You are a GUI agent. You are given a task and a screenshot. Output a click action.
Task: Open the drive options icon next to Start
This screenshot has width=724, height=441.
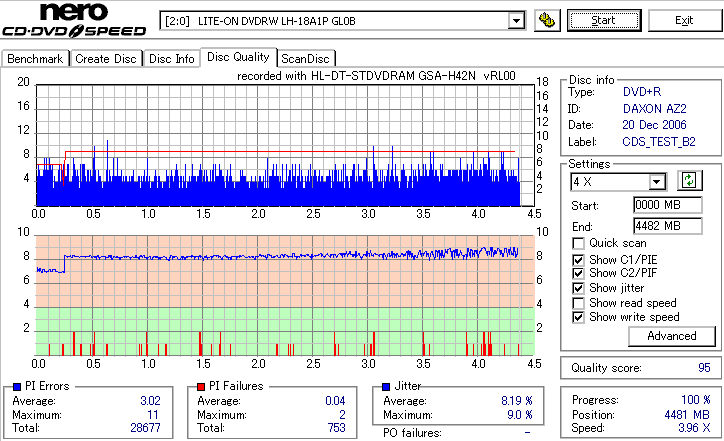[x=547, y=21]
